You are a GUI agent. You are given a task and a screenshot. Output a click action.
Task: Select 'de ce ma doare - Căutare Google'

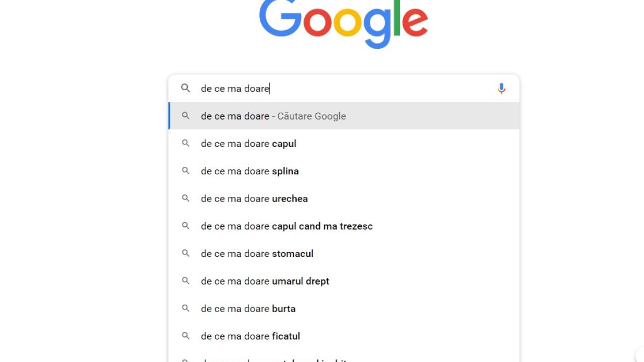click(x=273, y=116)
